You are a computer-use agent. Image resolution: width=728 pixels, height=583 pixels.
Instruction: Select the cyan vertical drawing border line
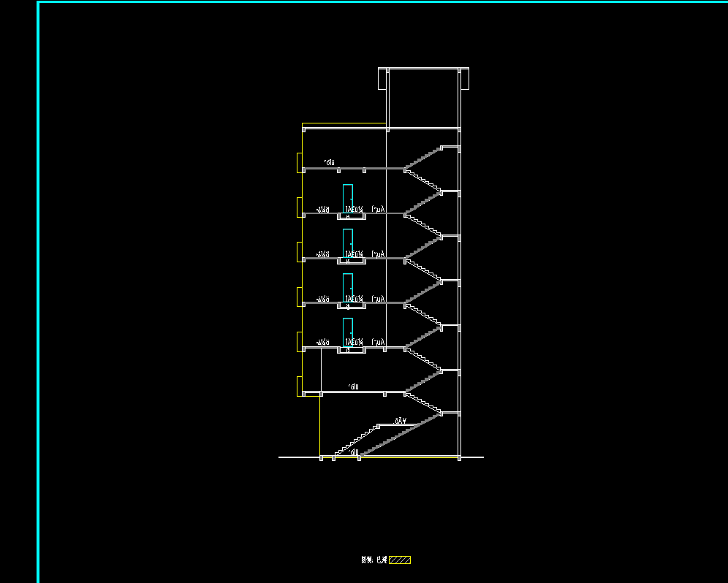(x=38, y=292)
